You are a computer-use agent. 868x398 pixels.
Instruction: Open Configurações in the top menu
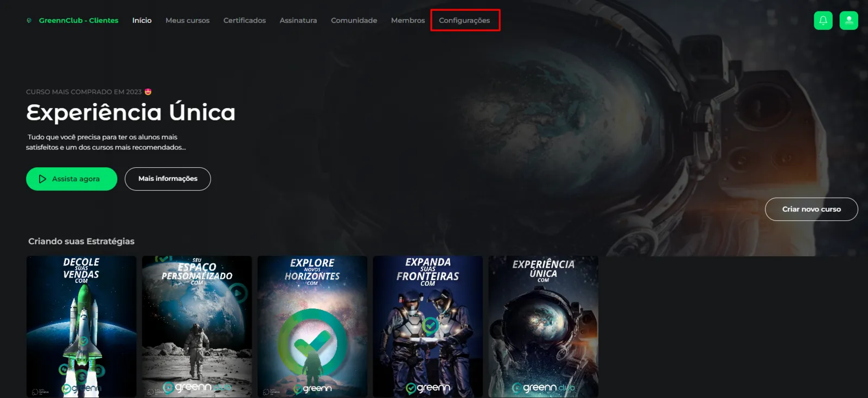[464, 21]
